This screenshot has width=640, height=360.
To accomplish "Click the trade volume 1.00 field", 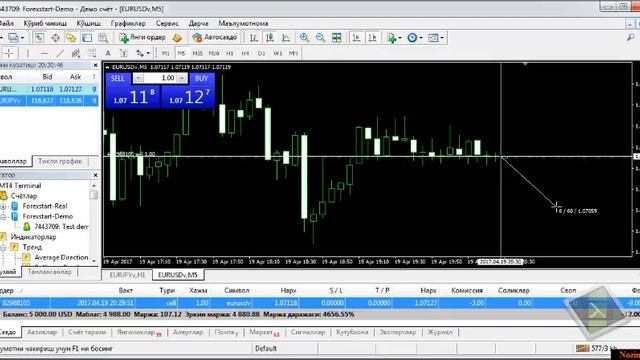I will coord(160,78).
